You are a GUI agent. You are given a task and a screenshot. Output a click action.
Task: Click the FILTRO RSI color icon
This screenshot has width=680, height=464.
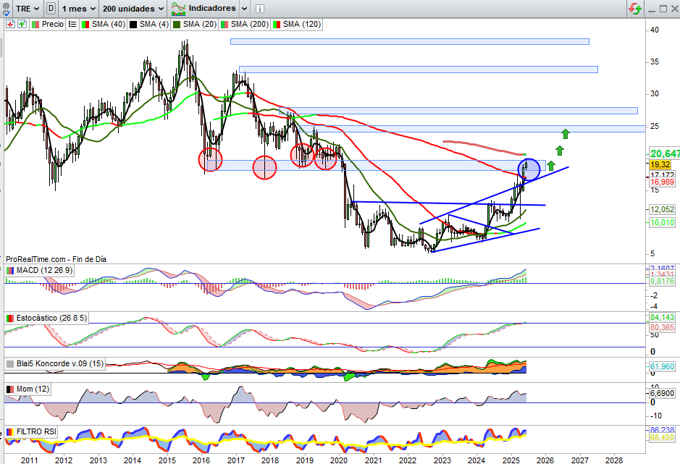(10, 432)
